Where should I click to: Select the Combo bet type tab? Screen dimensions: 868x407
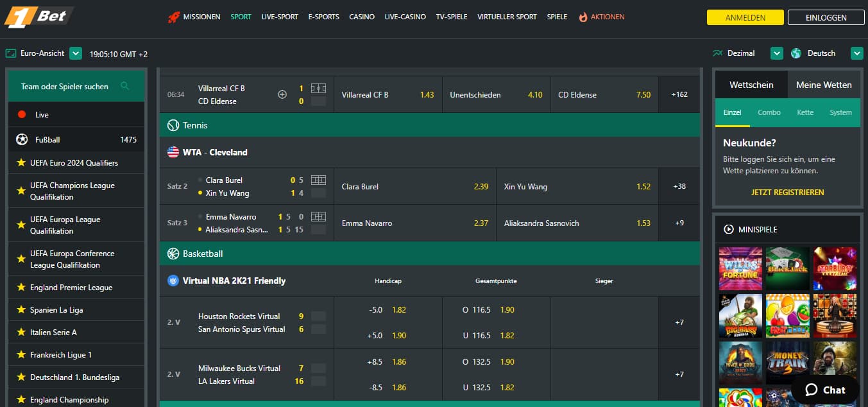pos(769,112)
